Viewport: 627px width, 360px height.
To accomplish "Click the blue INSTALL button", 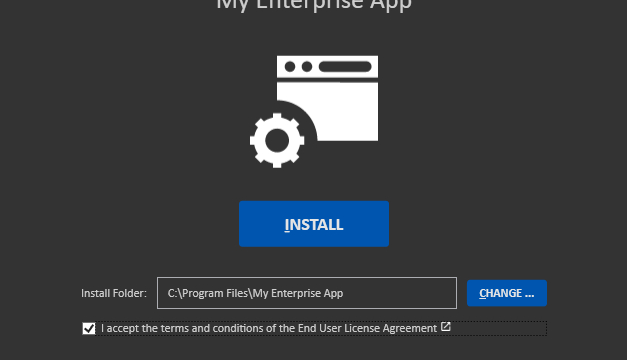I will click(314, 224).
